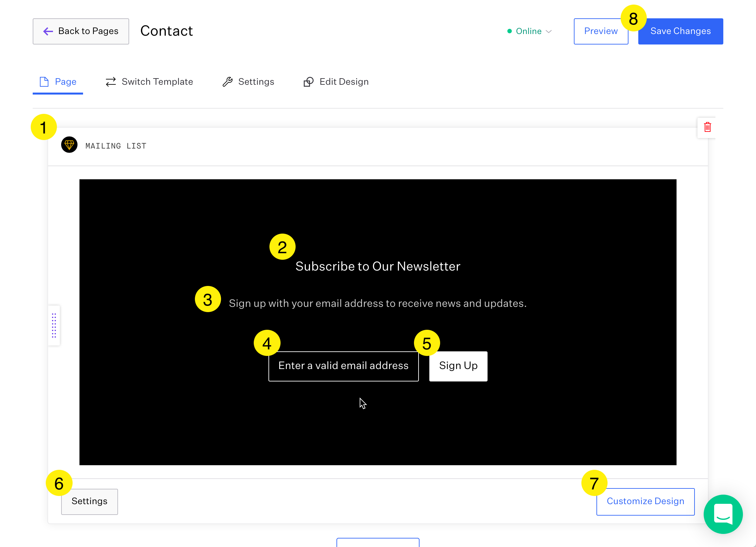This screenshot has height=547, width=756.
Task: Select the 'Sign up with your email address' description
Action: (378, 303)
